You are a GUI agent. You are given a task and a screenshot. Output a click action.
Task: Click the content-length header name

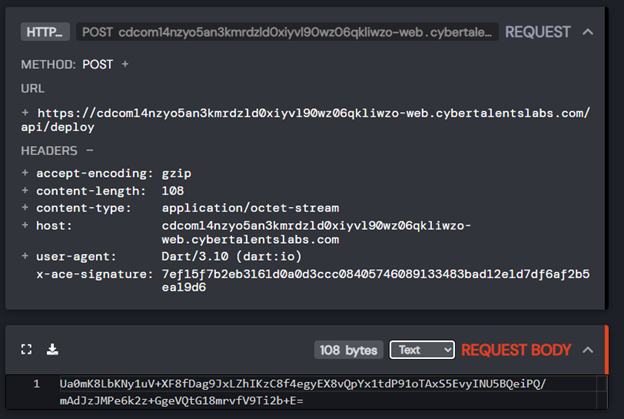(91, 191)
